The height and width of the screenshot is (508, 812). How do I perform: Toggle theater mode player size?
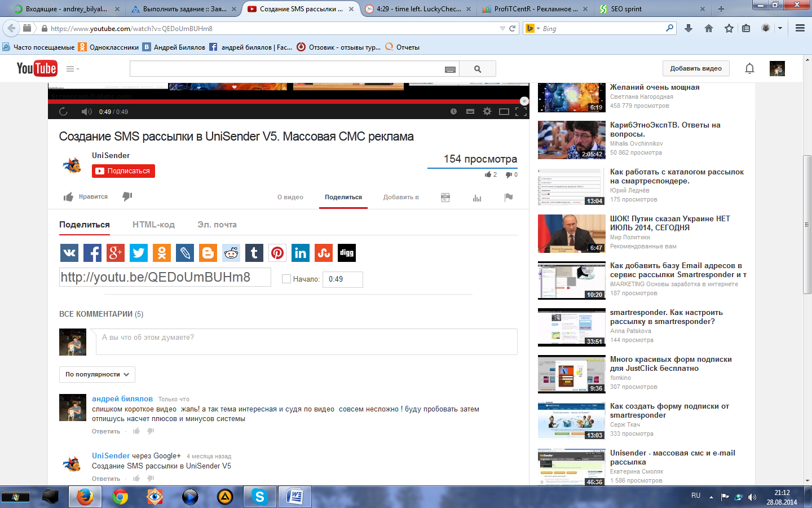point(504,112)
